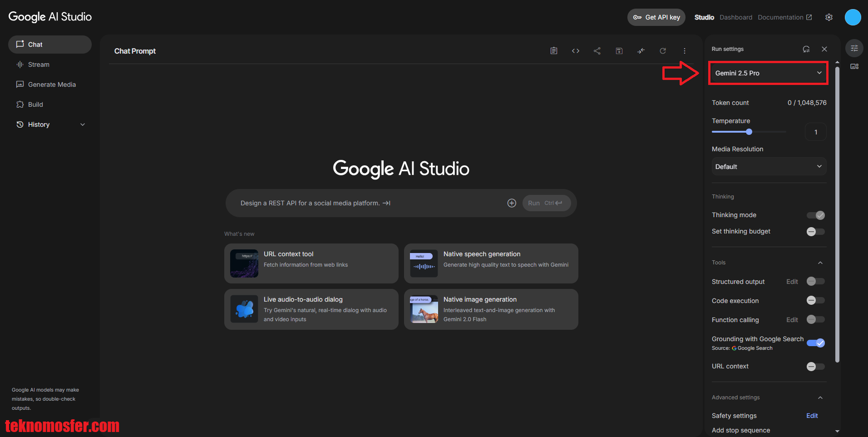Select Stream in the sidebar
This screenshot has width=868, height=437.
(50, 65)
